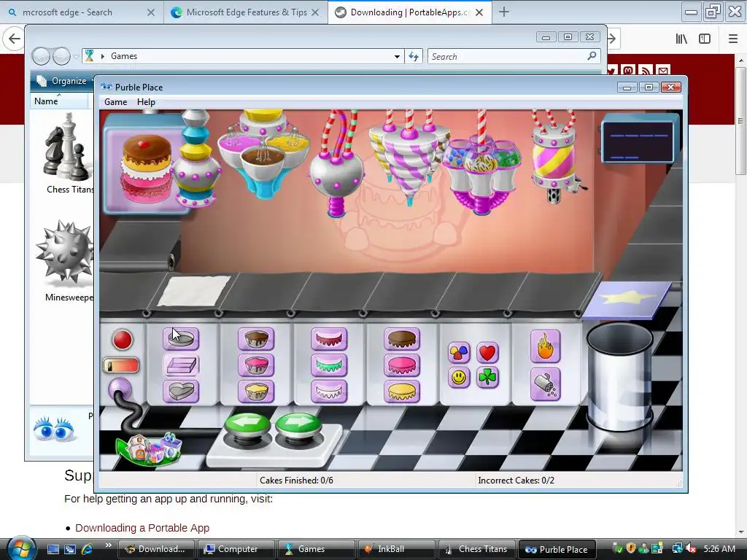
Task: Switch to InkBall in taskbar
Action: tap(396, 549)
